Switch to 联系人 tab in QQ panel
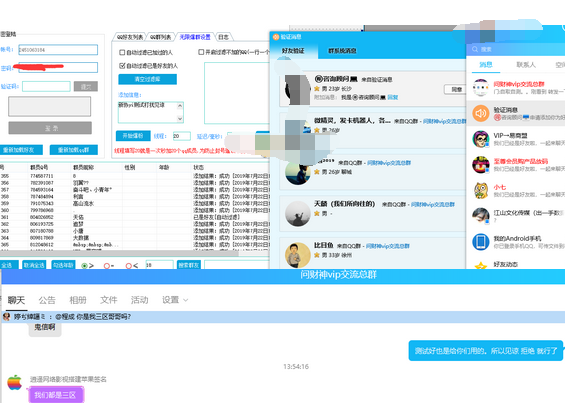565x403 pixels. click(x=526, y=65)
